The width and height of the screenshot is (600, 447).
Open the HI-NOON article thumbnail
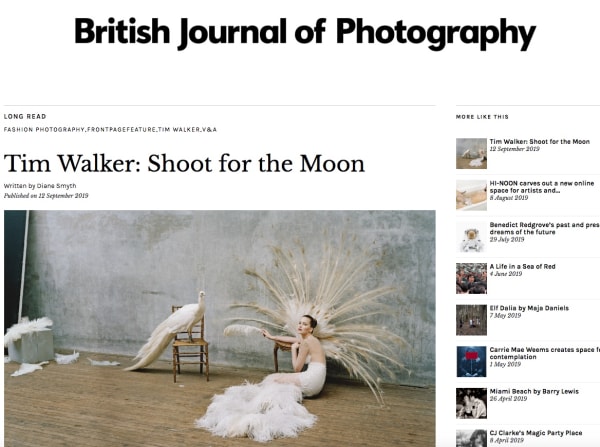(471, 195)
